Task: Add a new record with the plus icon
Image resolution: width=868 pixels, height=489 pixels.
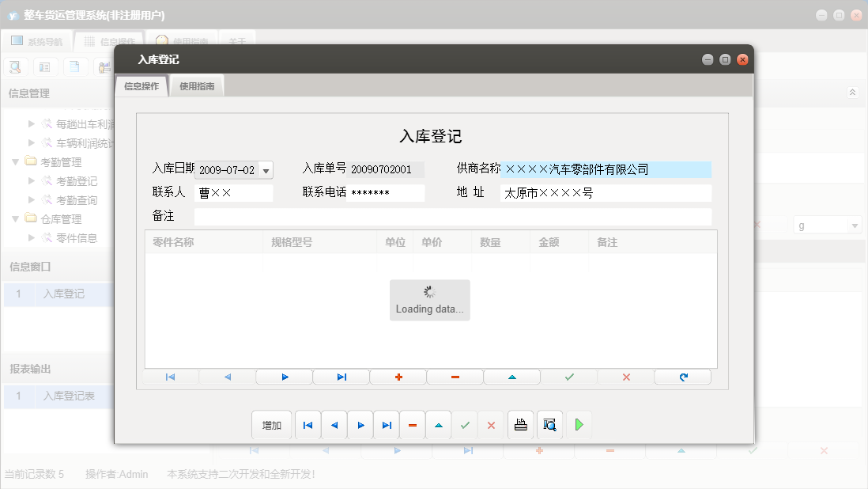Action: tap(398, 377)
